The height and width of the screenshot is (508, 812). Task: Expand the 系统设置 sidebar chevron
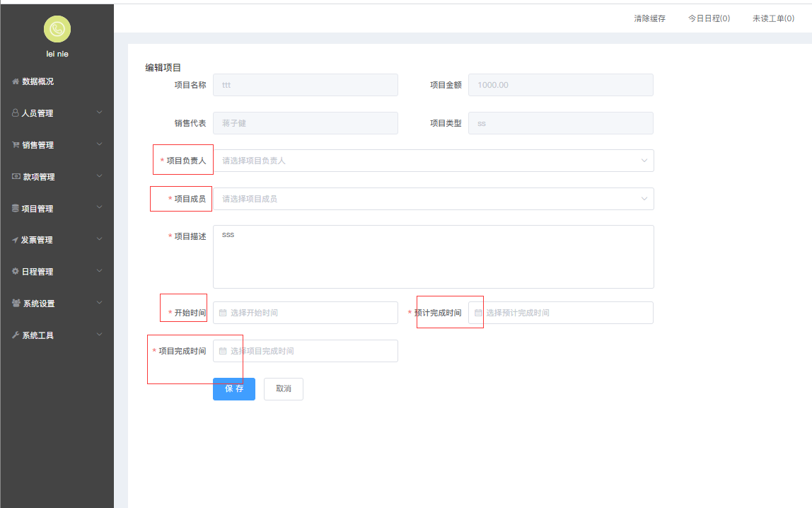[x=100, y=303]
